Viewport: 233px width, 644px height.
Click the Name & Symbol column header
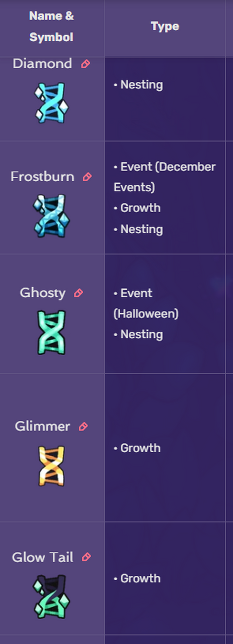52,27
